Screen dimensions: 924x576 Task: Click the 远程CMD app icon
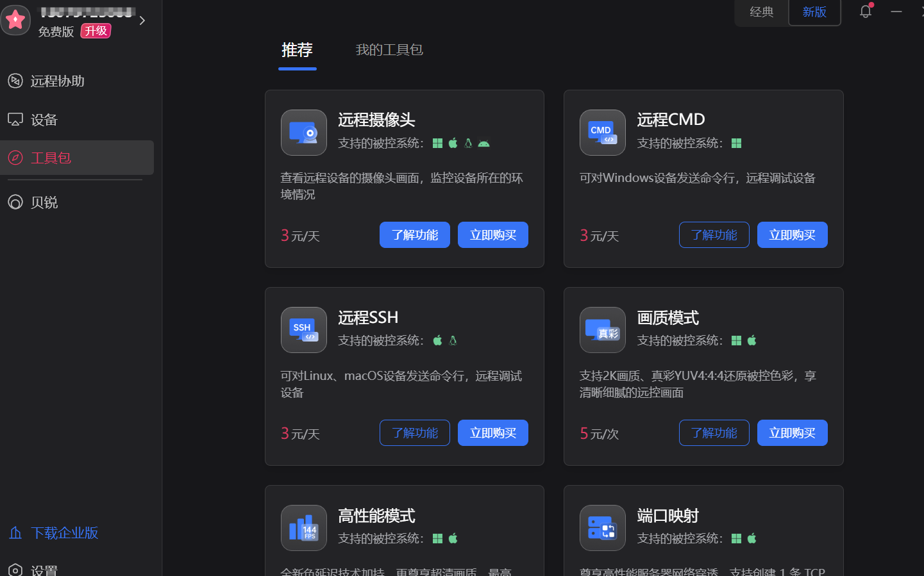[x=603, y=133]
